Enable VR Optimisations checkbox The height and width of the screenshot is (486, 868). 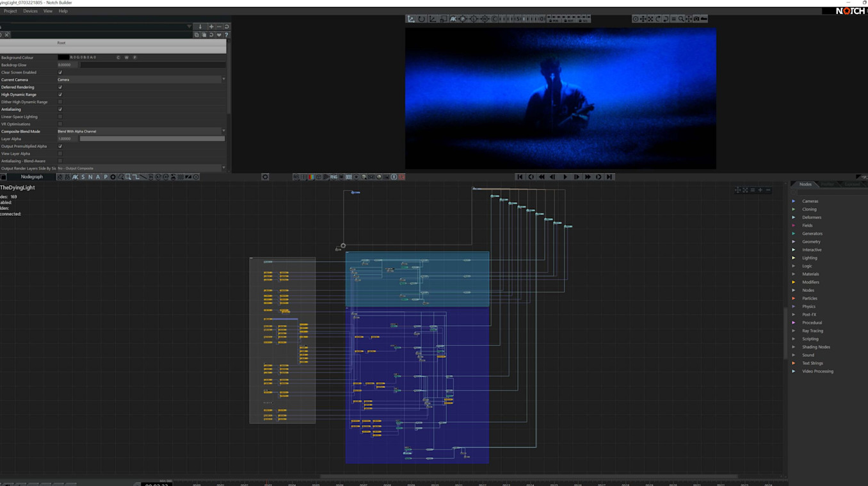60,124
